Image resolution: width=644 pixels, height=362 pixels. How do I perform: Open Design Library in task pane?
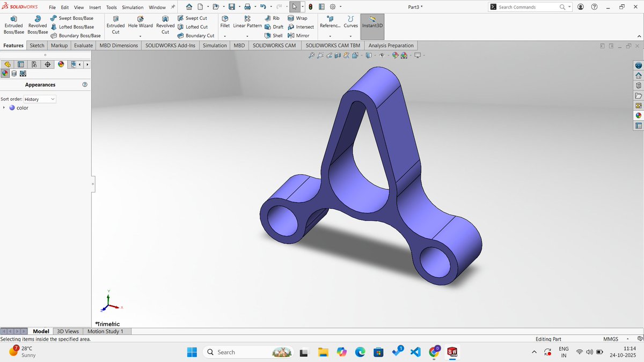pyautogui.click(x=638, y=85)
